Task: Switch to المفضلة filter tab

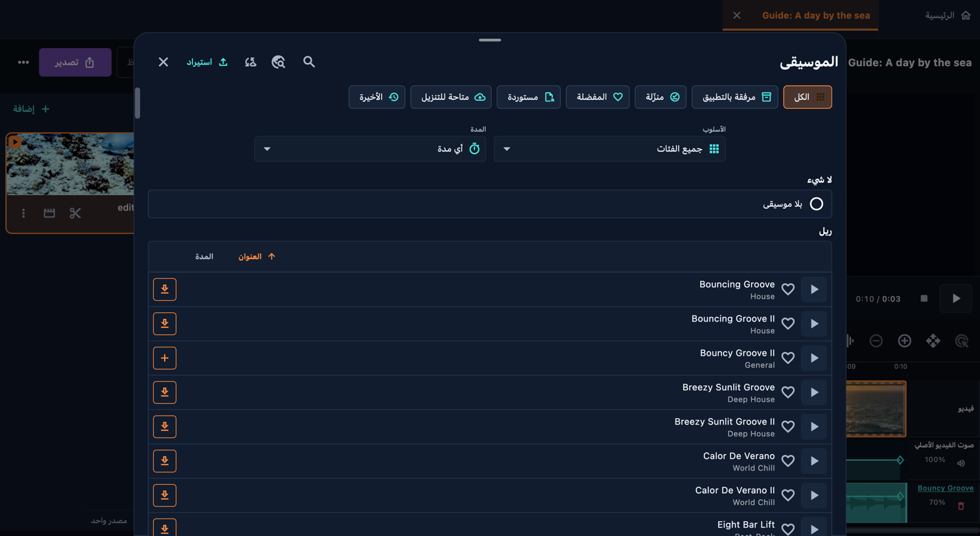Action: 598,97
